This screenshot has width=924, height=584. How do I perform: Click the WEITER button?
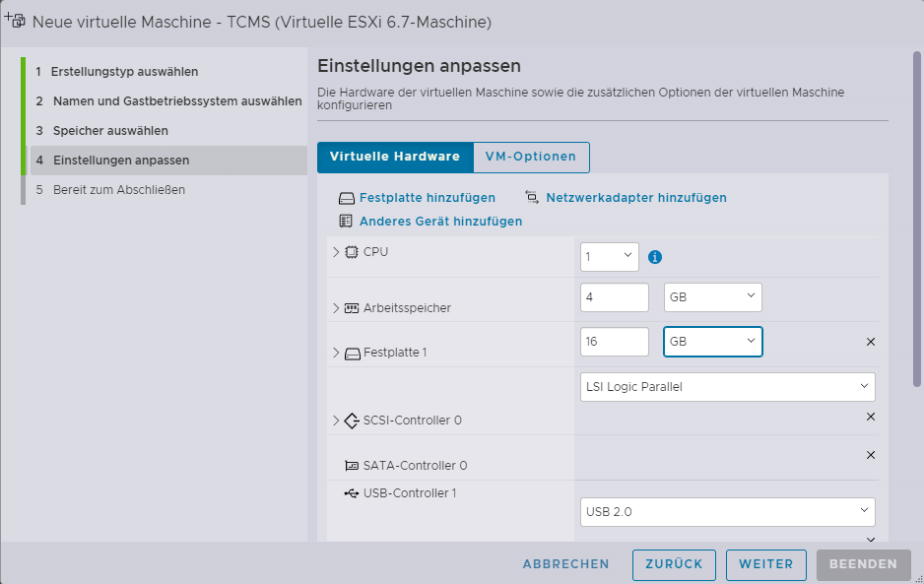pos(765,564)
